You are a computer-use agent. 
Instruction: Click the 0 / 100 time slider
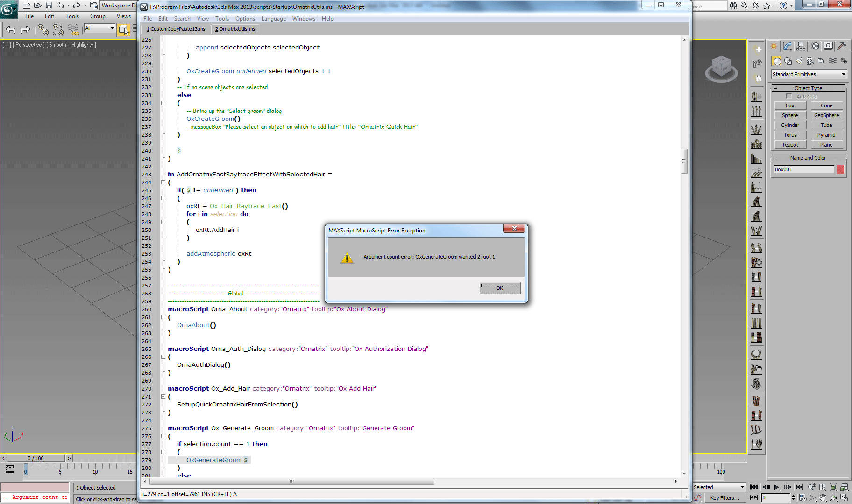coord(36,458)
